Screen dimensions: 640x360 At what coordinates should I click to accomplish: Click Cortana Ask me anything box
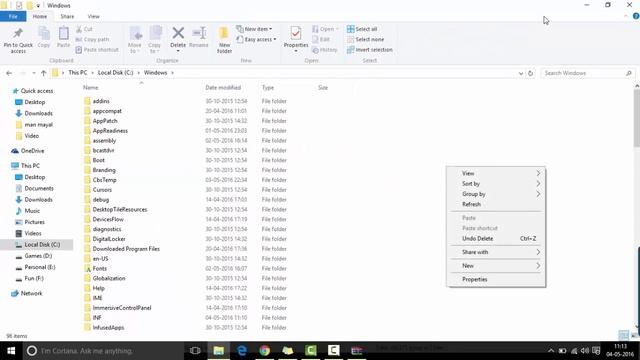click(104, 351)
